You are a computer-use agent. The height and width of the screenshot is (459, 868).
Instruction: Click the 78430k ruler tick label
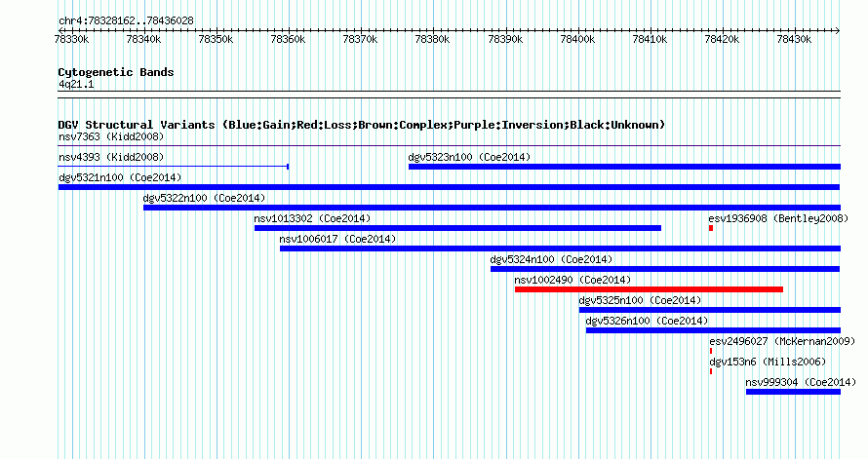pos(795,39)
